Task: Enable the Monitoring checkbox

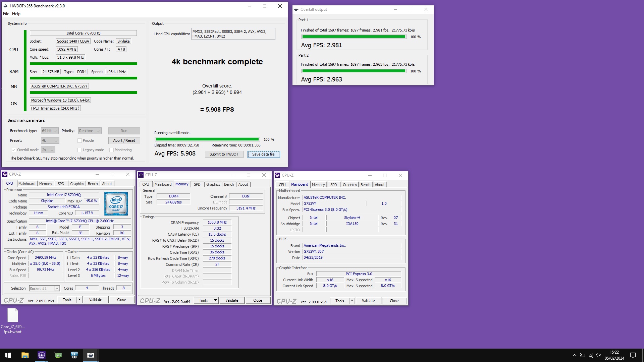Action: pyautogui.click(x=111, y=150)
